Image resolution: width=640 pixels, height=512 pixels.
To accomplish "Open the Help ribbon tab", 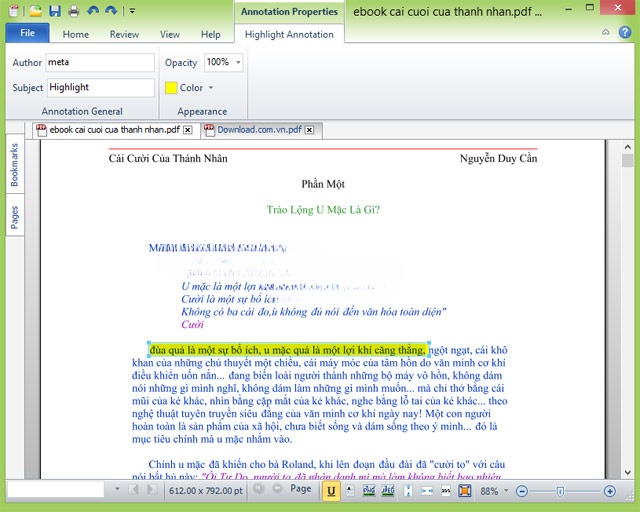I will coord(210,34).
